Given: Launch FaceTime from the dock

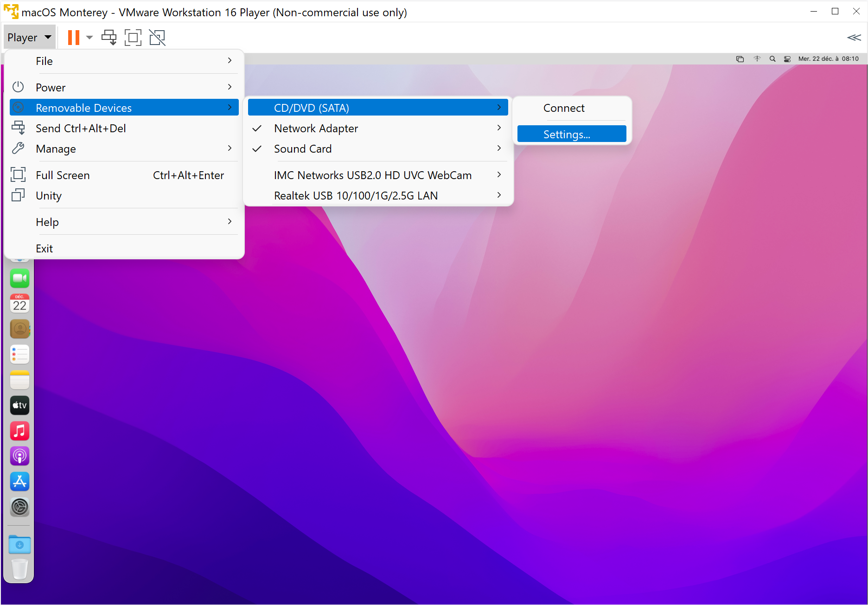Looking at the screenshot, I should 19,278.
